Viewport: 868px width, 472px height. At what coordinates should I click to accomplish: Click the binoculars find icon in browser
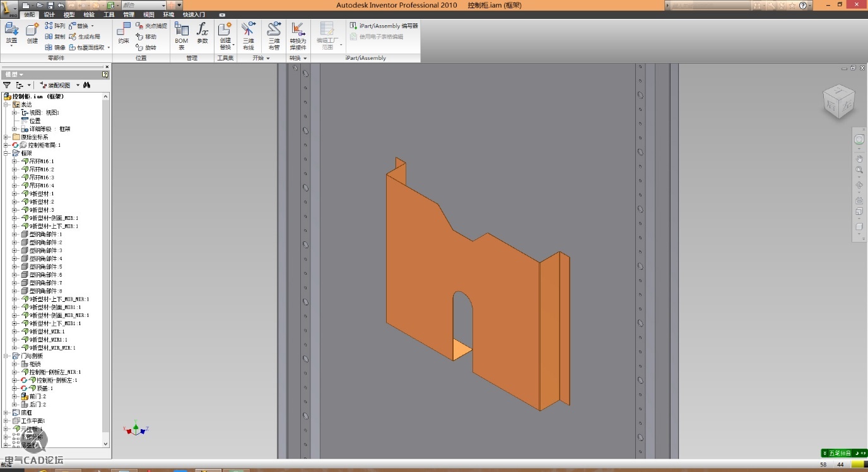[87, 85]
